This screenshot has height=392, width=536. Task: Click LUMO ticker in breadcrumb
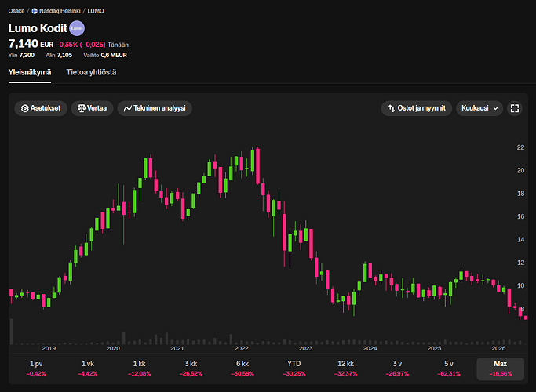[96, 11]
